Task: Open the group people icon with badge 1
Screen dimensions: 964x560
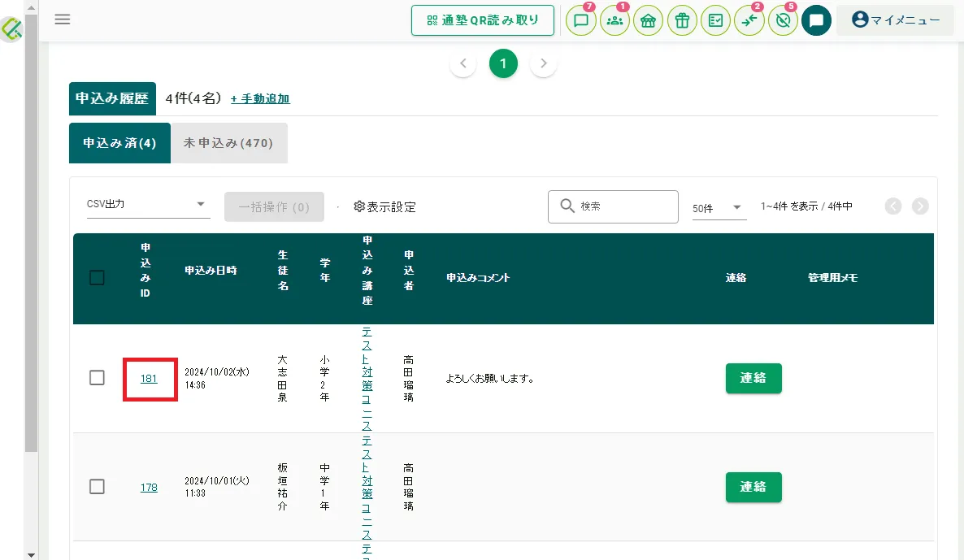Action: click(x=614, y=20)
